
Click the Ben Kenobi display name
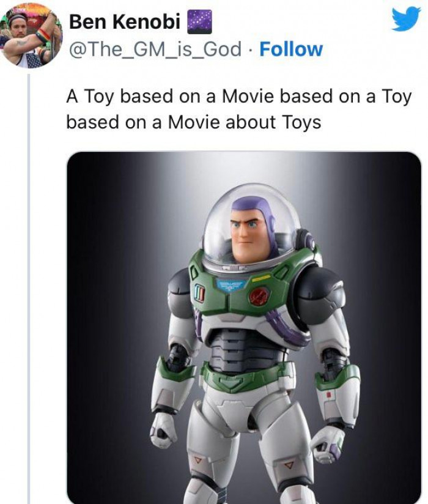[124, 22]
